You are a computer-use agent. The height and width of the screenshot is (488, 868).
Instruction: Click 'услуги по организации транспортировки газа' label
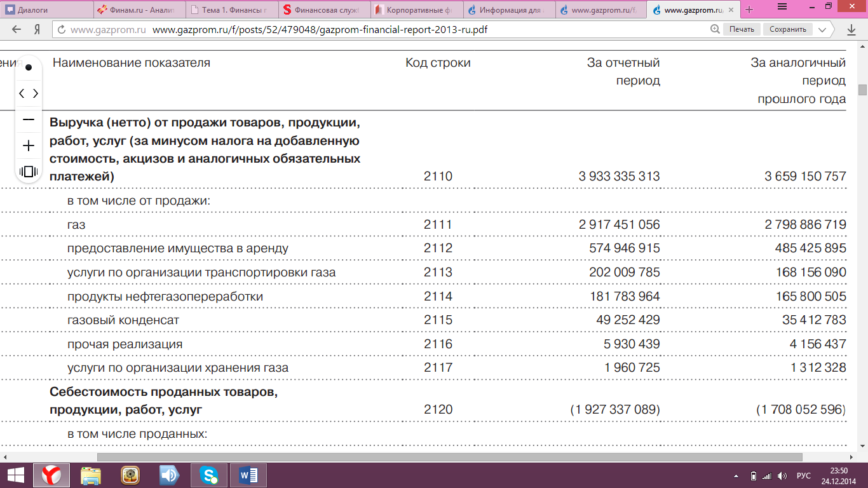click(201, 273)
